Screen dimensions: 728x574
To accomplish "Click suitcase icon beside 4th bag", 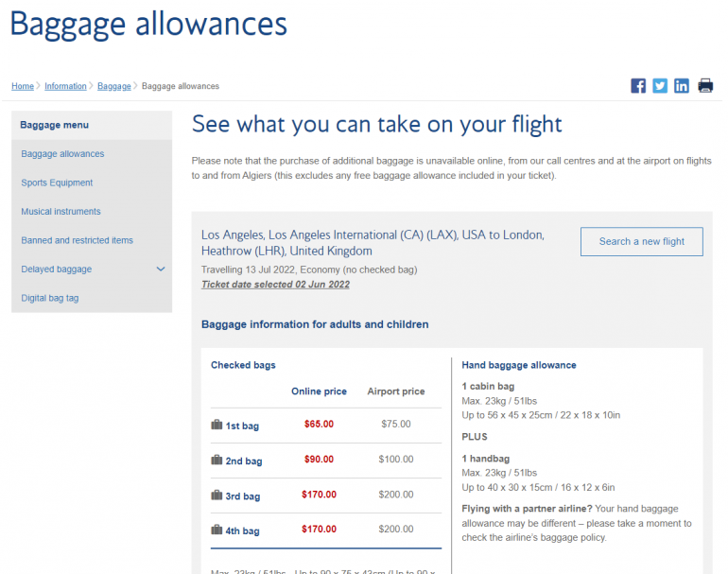I will point(217,531).
